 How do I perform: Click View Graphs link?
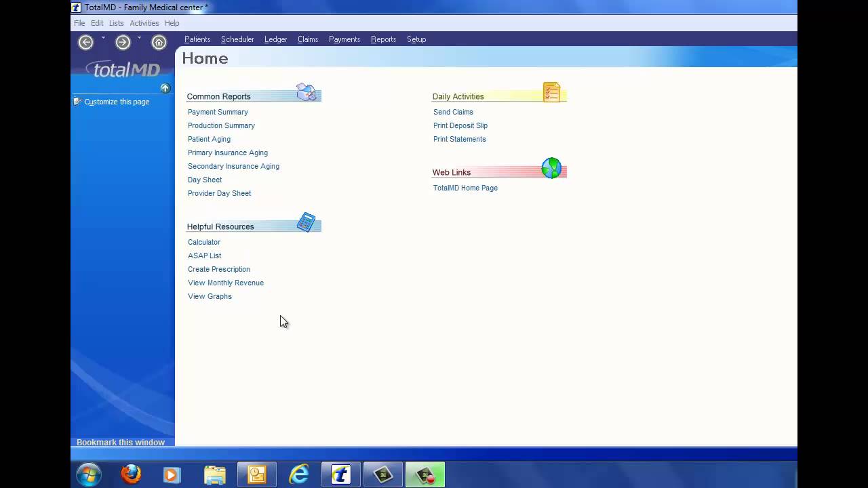210,296
